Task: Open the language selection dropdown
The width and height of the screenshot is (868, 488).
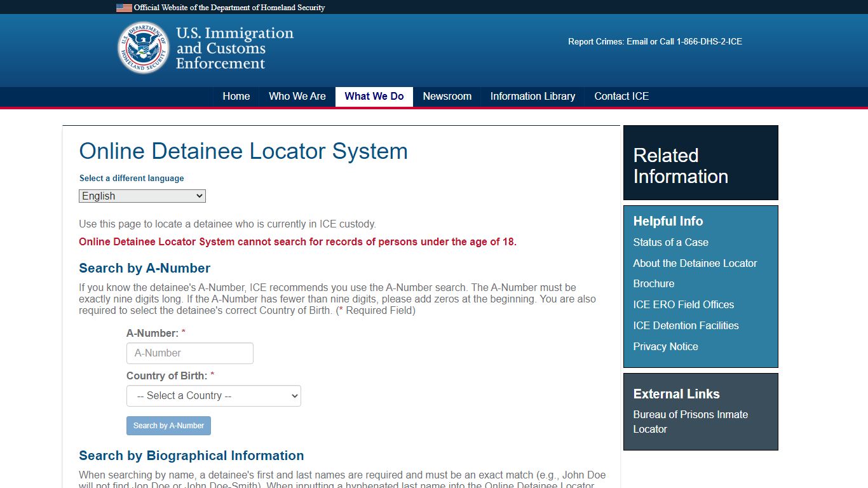Action: [x=142, y=196]
